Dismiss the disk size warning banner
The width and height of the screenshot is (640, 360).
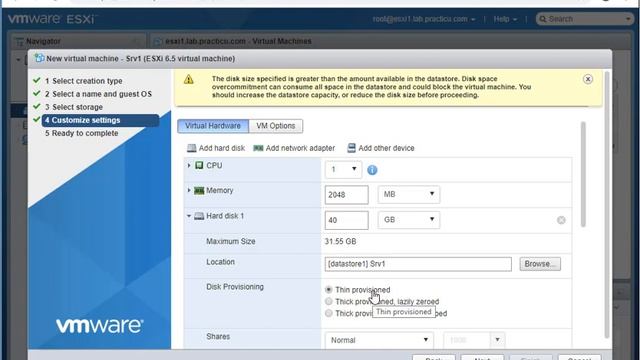point(588,79)
